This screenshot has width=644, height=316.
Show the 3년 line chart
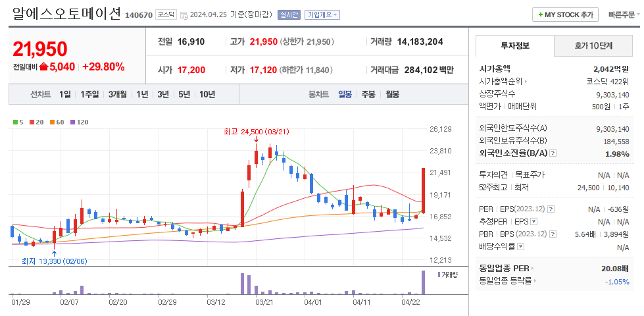tap(163, 95)
